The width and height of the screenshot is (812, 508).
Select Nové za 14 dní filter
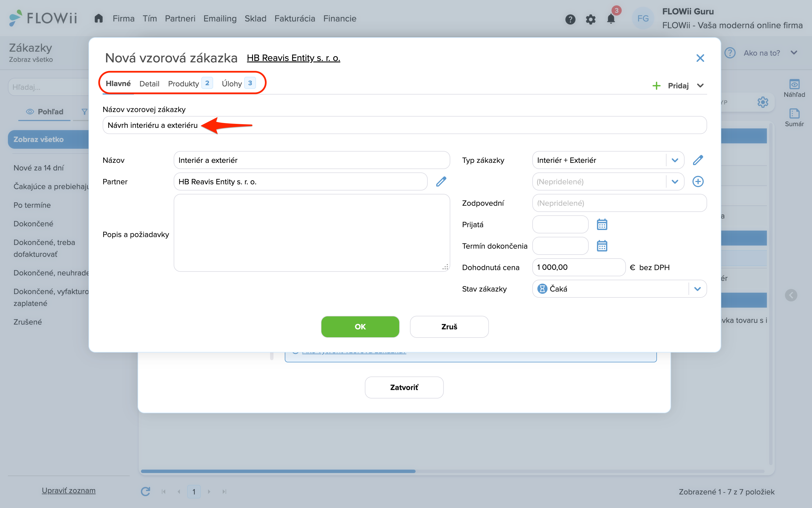[39, 168]
